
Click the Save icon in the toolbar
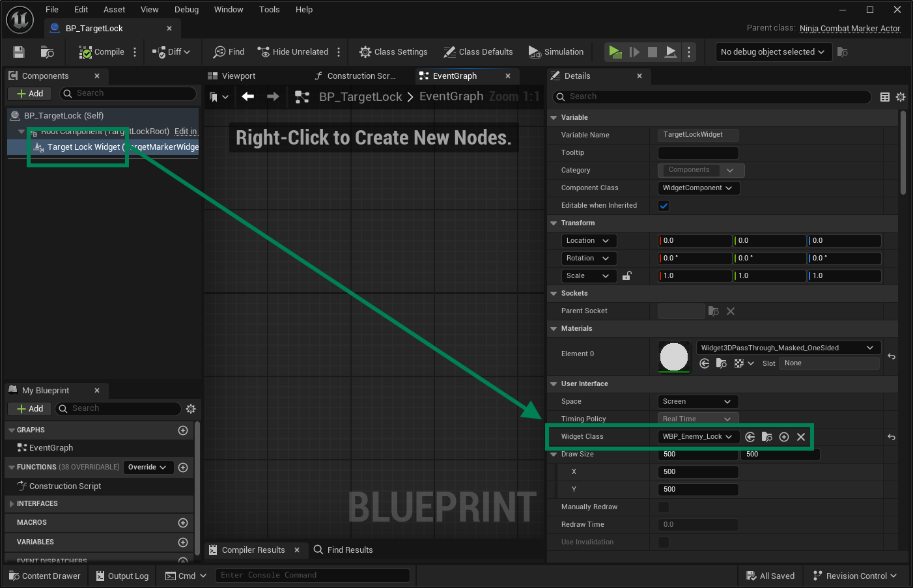click(x=19, y=52)
